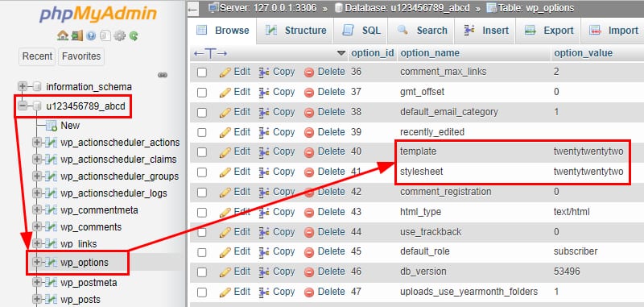
Task: Tick the checkbox for template row
Action: point(202,152)
